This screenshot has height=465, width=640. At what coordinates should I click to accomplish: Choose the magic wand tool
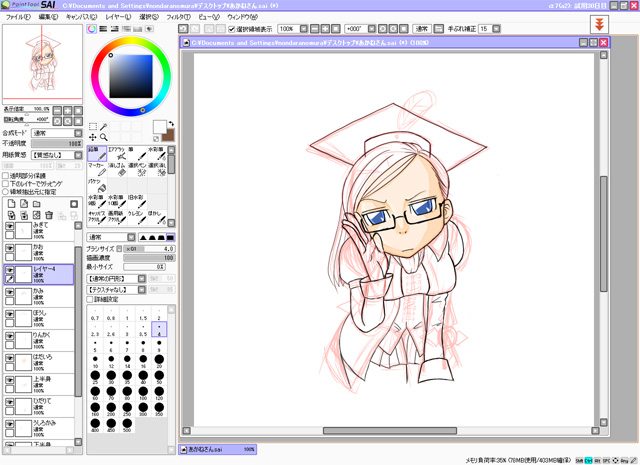[x=104, y=127]
